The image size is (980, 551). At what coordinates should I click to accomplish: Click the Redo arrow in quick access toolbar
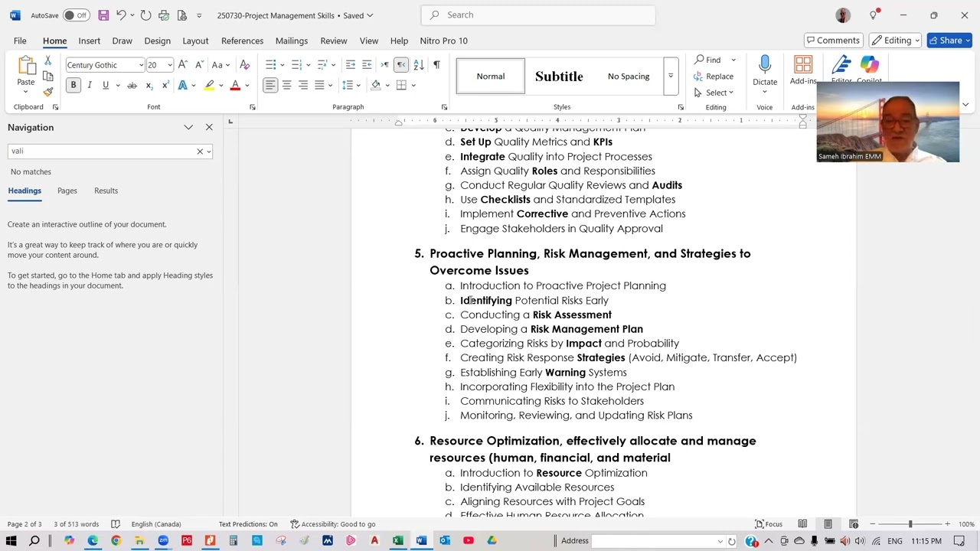click(x=145, y=15)
